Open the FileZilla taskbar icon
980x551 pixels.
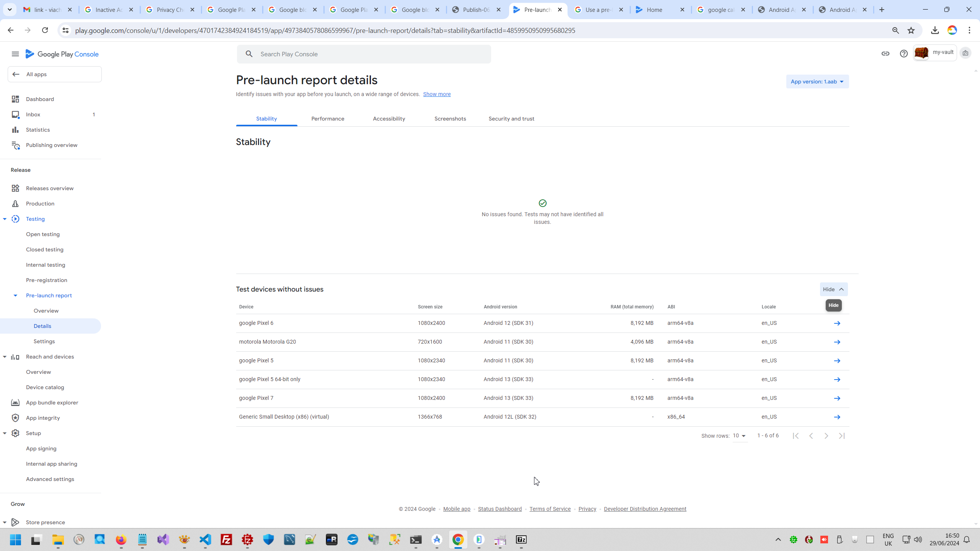227,540
